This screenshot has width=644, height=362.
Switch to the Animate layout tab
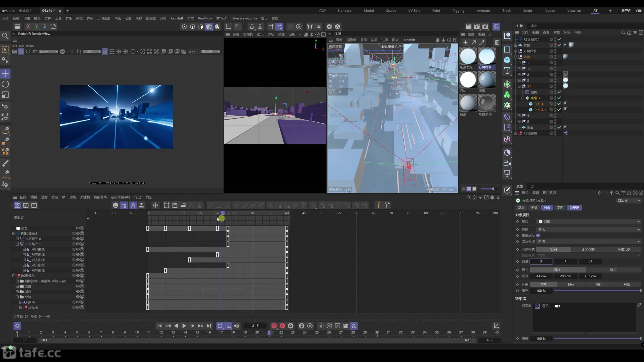point(483,11)
